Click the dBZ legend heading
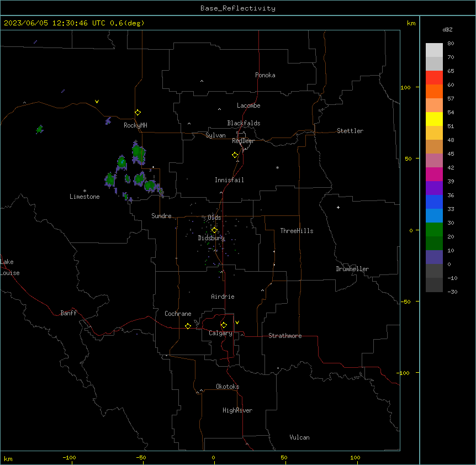Image resolution: width=476 pixels, height=465 pixels. 447,30
